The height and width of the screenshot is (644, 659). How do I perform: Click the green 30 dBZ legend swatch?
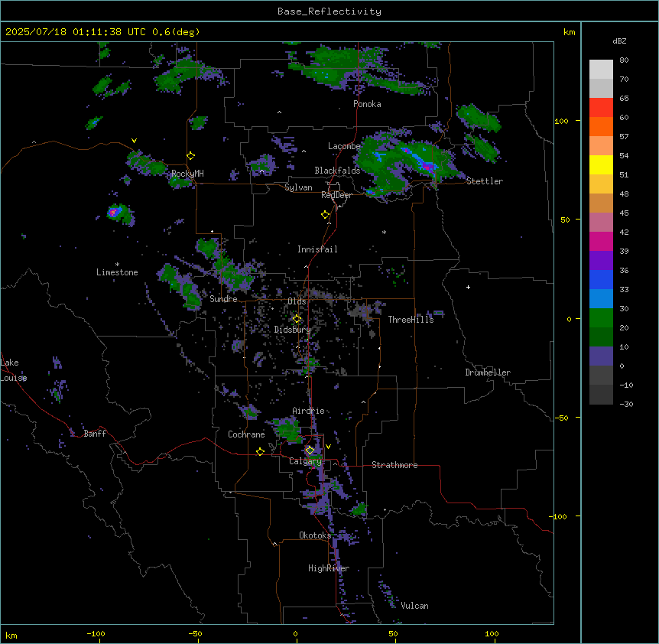click(x=601, y=318)
